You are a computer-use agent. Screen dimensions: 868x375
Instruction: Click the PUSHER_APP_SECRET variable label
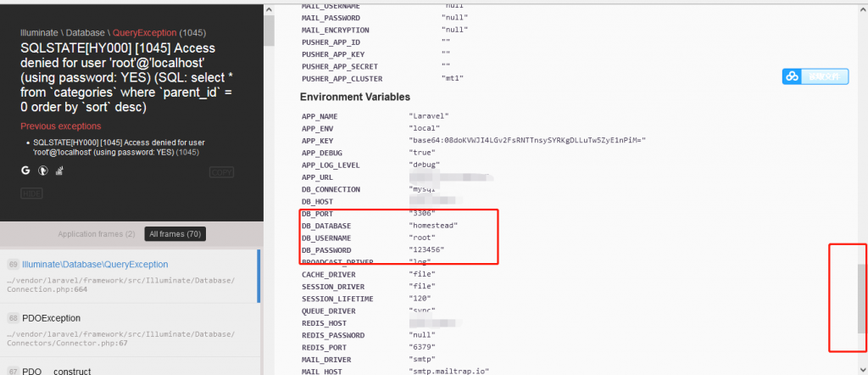339,66
